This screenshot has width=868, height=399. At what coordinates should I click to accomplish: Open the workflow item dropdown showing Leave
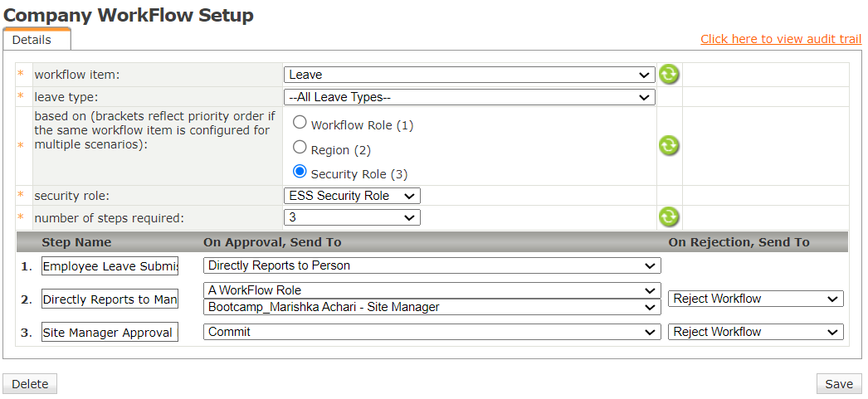[469, 75]
